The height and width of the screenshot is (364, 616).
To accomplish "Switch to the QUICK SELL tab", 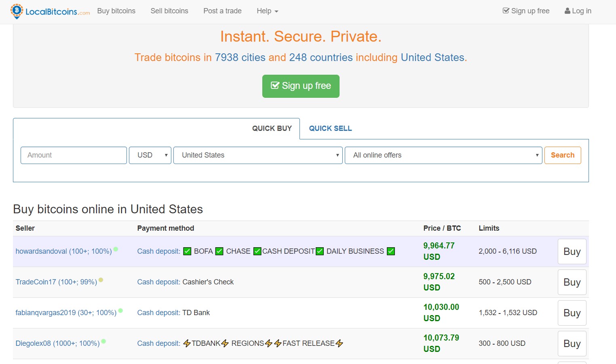I will coord(330,128).
